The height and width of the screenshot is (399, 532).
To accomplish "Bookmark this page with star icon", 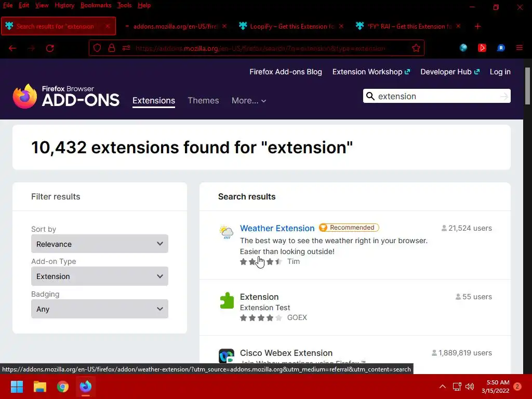I will click(x=416, y=48).
